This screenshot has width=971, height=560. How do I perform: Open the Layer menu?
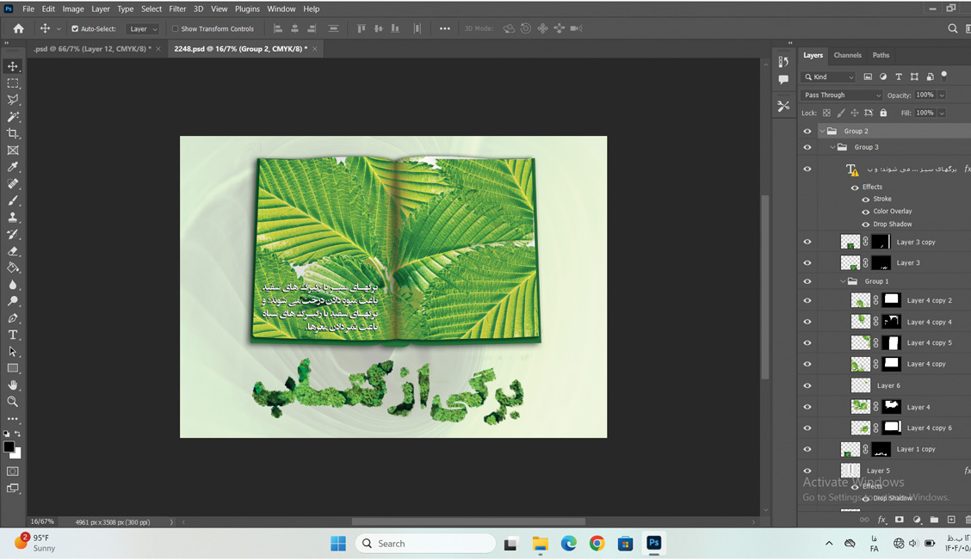pos(101,9)
